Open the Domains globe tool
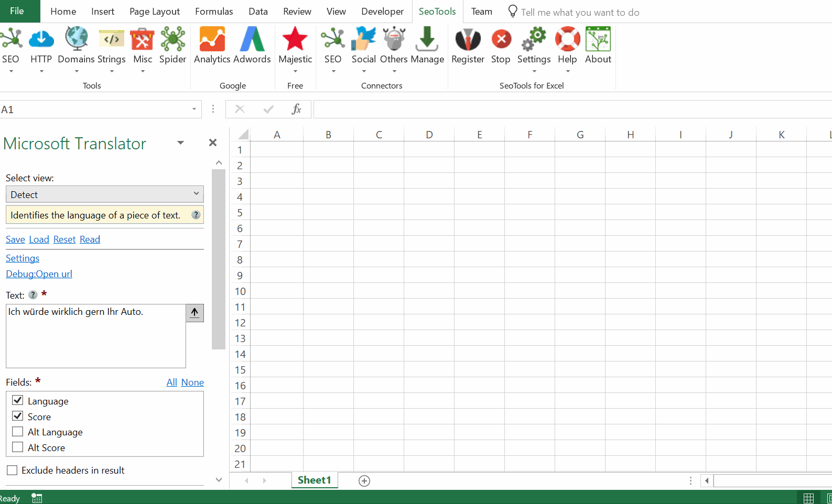 click(77, 40)
